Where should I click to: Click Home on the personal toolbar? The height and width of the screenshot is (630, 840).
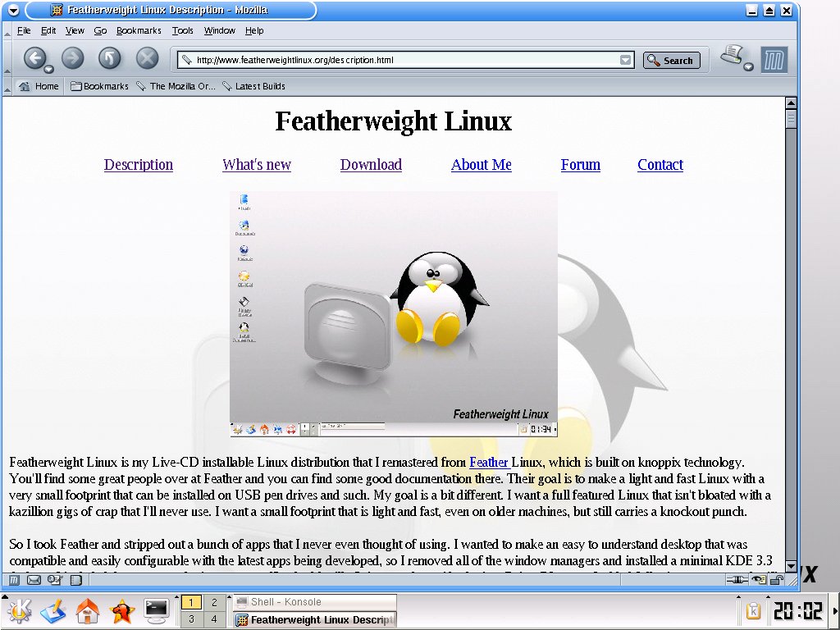tap(39, 86)
